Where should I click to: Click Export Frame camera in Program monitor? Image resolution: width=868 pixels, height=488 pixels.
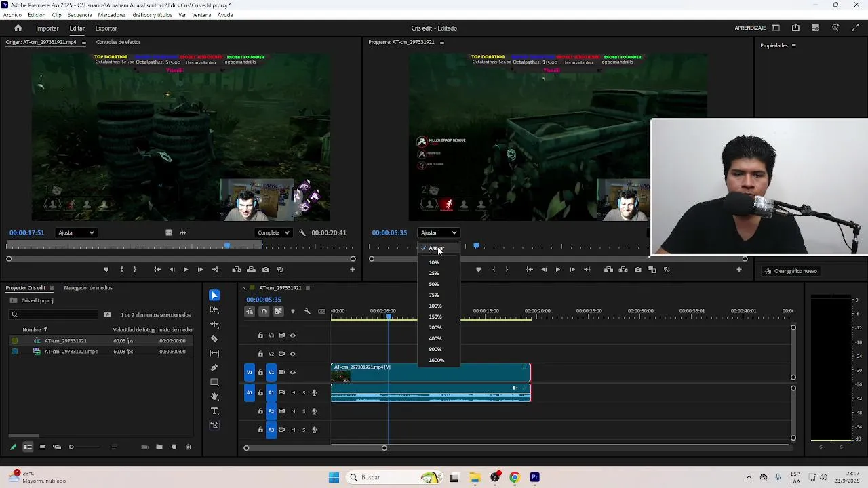click(x=638, y=270)
